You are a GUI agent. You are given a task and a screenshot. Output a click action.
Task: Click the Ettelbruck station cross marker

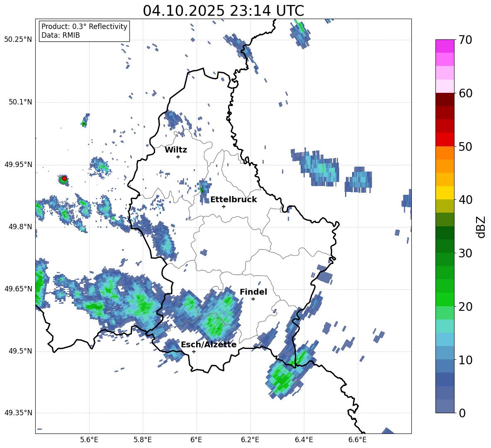click(x=224, y=206)
